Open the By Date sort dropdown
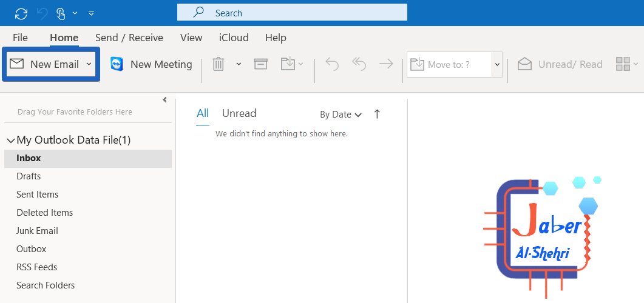 [x=341, y=115]
